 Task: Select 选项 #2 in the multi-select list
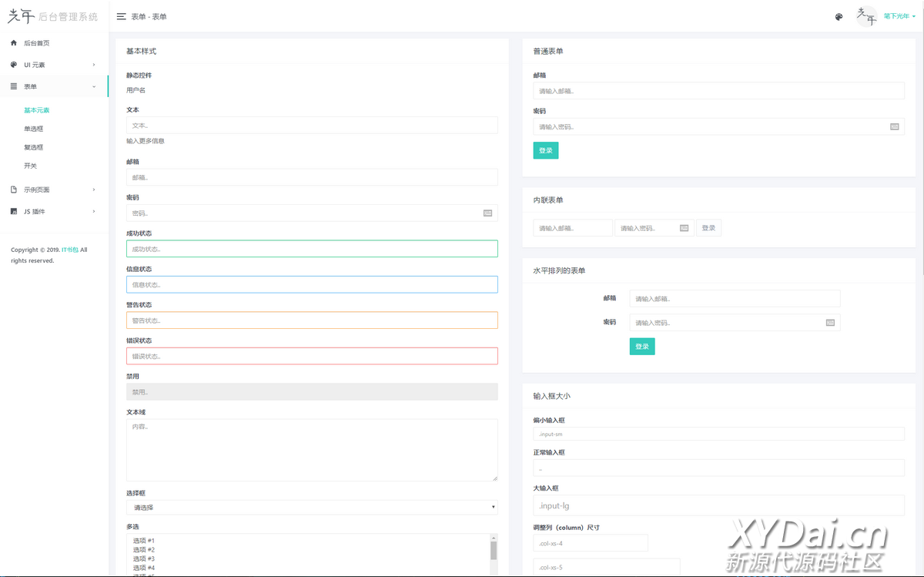144,549
